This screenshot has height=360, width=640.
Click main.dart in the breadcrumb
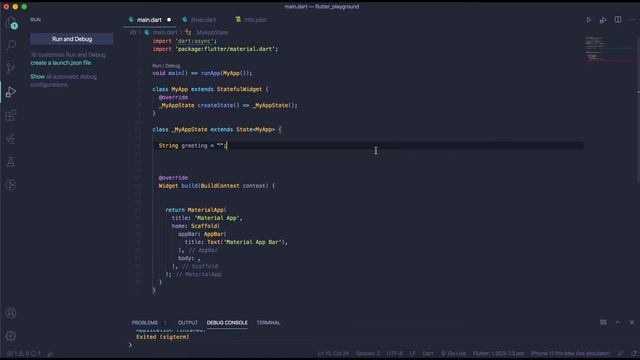(165, 32)
